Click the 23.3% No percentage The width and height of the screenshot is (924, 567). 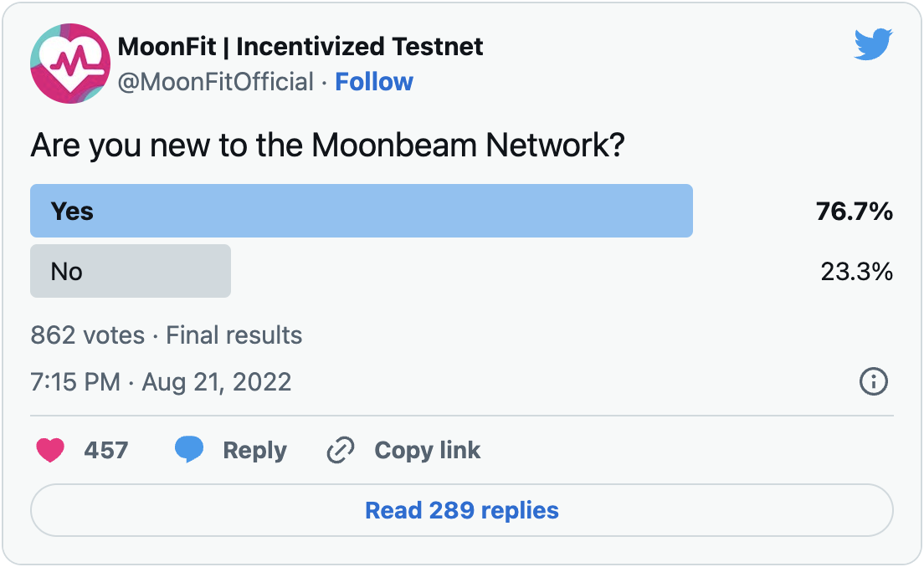point(857,272)
